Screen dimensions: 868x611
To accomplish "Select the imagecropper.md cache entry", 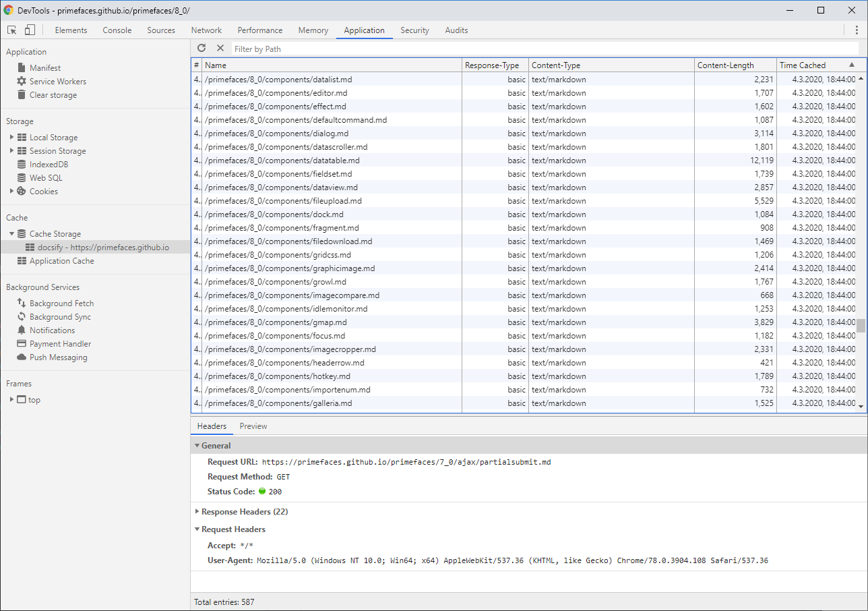I will pyautogui.click(x=524, y=349).
